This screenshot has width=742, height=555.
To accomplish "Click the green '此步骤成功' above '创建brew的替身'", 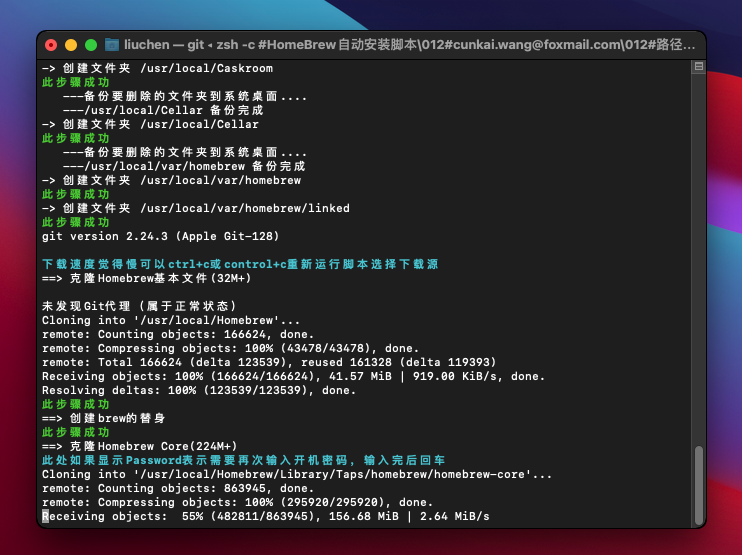I will (x=76, y=405).
